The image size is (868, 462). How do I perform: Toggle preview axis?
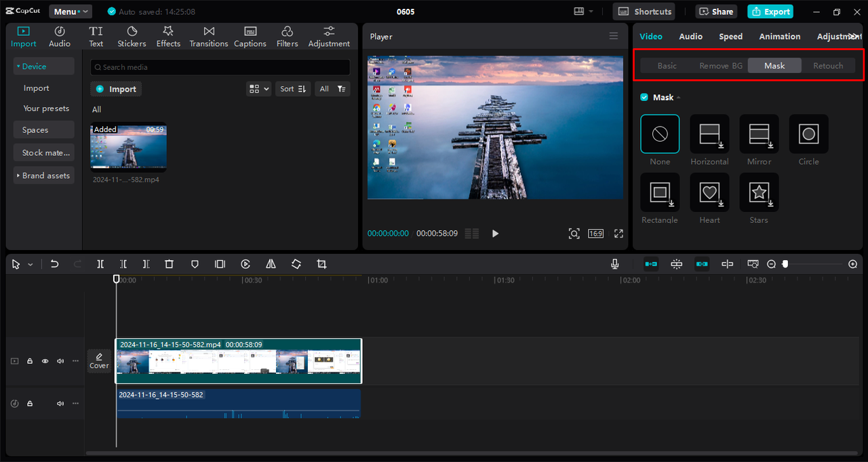click(727, 264)
